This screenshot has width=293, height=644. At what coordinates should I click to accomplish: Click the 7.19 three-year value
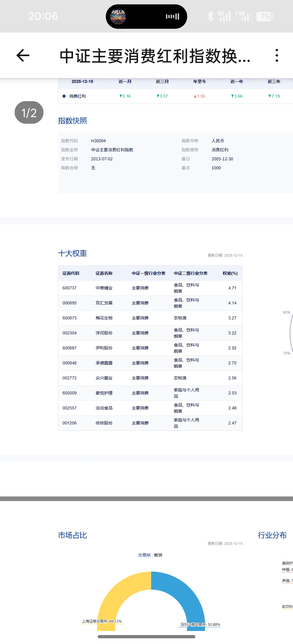point(274,96)
